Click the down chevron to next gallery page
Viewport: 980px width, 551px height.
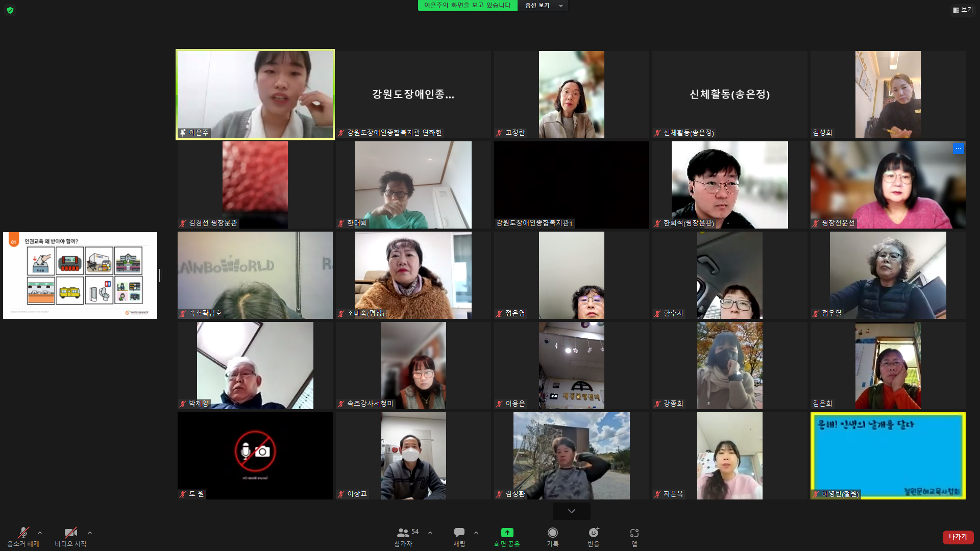[x=572, y=511]
